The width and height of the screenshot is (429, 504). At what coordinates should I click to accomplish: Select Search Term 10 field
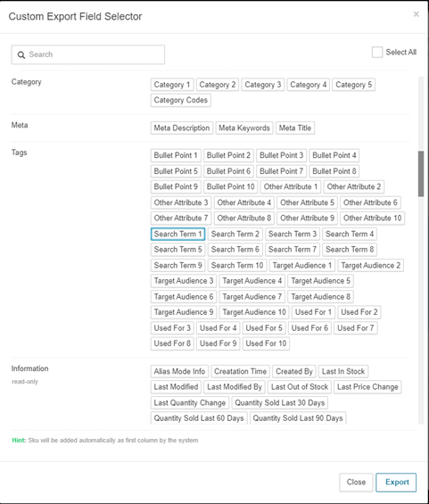pos(237,266)
